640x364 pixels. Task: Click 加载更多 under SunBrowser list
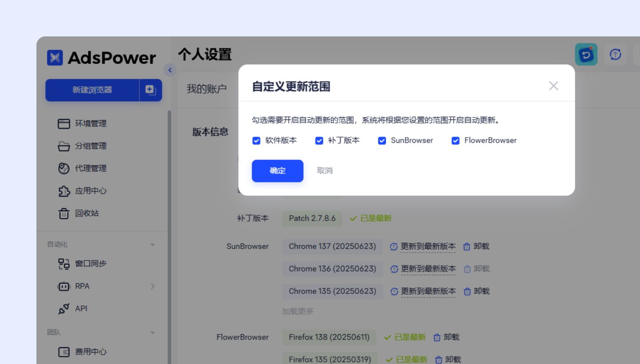(x=298, y=311)
